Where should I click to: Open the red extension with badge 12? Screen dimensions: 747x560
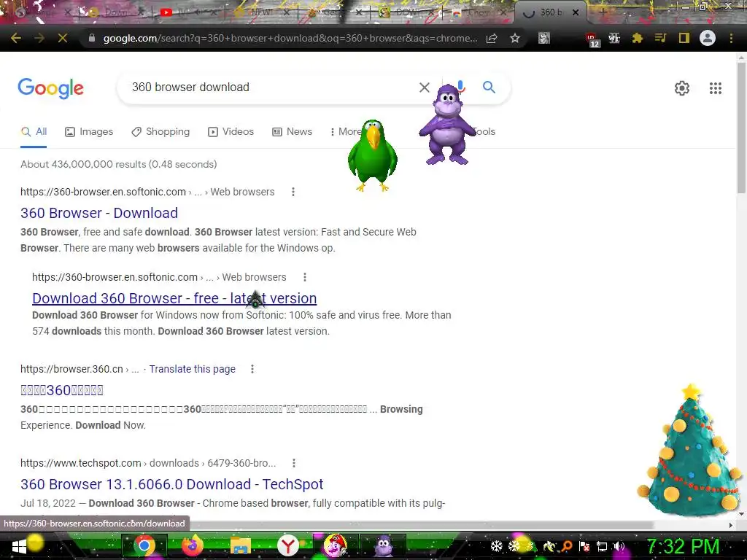[592, 39]
